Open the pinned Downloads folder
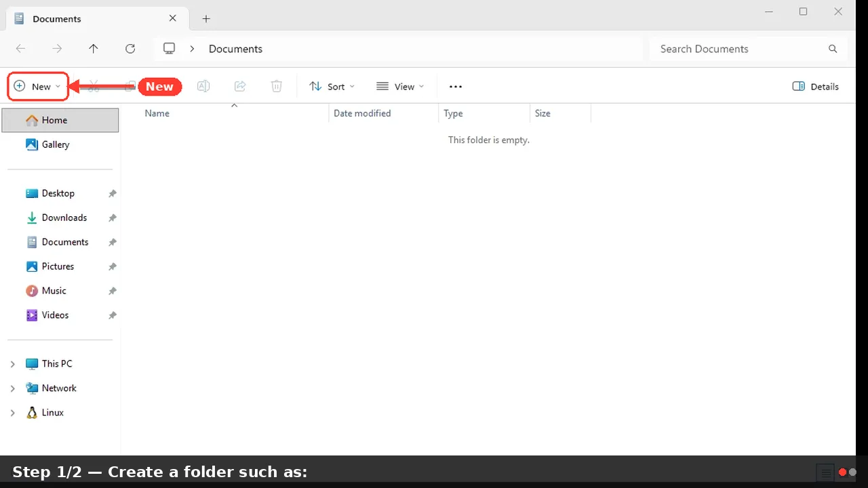 tap(60, 218)
